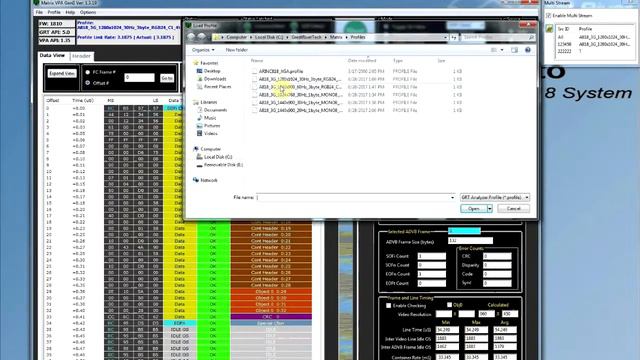Go forward with the dialog's Forward arrow

coord(202,37)
